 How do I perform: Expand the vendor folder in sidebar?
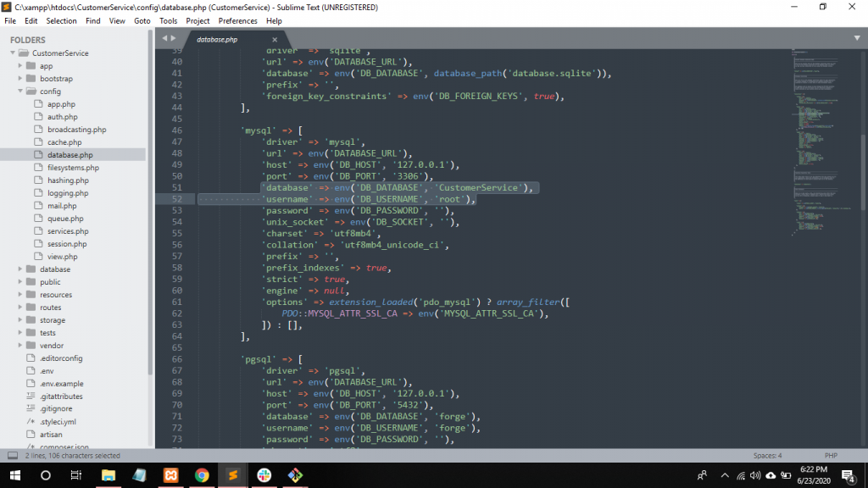click(x=20, y=346)
